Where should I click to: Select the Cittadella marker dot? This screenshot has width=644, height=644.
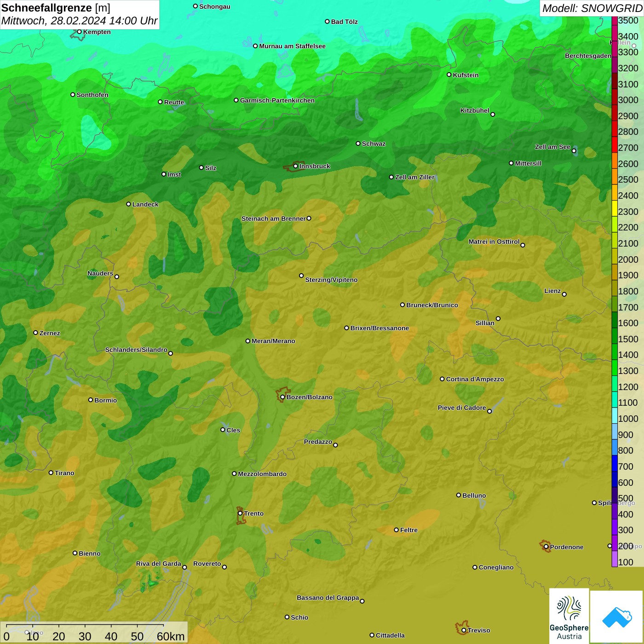[372, 635]
